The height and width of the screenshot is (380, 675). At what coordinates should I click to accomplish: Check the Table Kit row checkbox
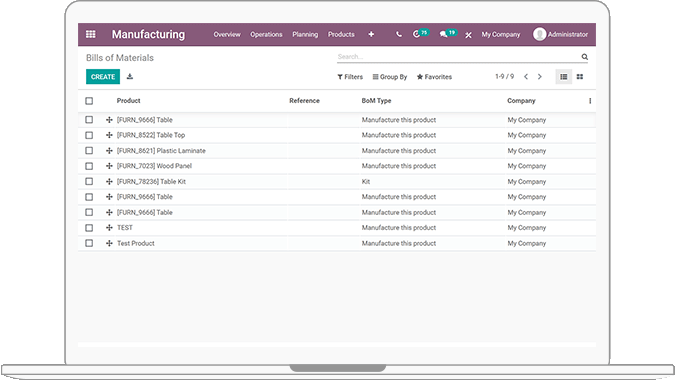pyautogui.click(x=89, y=181)
